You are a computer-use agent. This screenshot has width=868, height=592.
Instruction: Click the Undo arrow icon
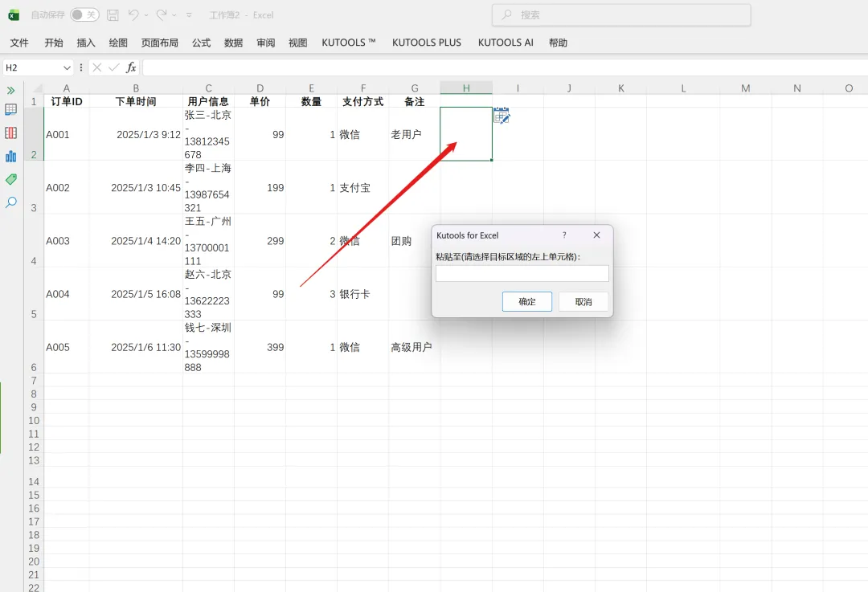pyautogui.click(x=133, y=15)
